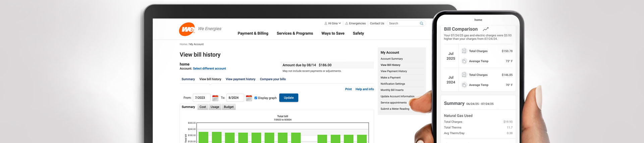Open the Safety menu
This screenshot has height=143, width=644.
pos(358,33)
